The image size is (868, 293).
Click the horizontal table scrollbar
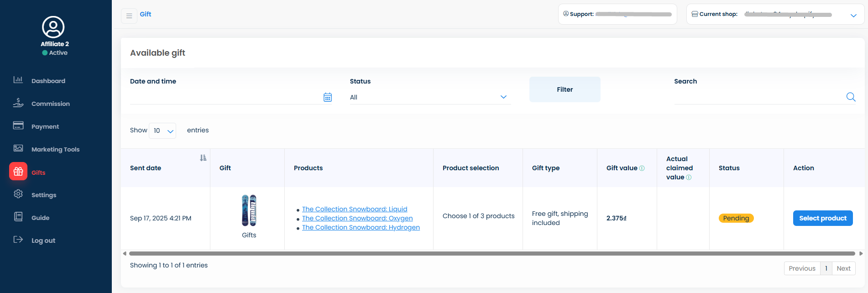point(492,253)
